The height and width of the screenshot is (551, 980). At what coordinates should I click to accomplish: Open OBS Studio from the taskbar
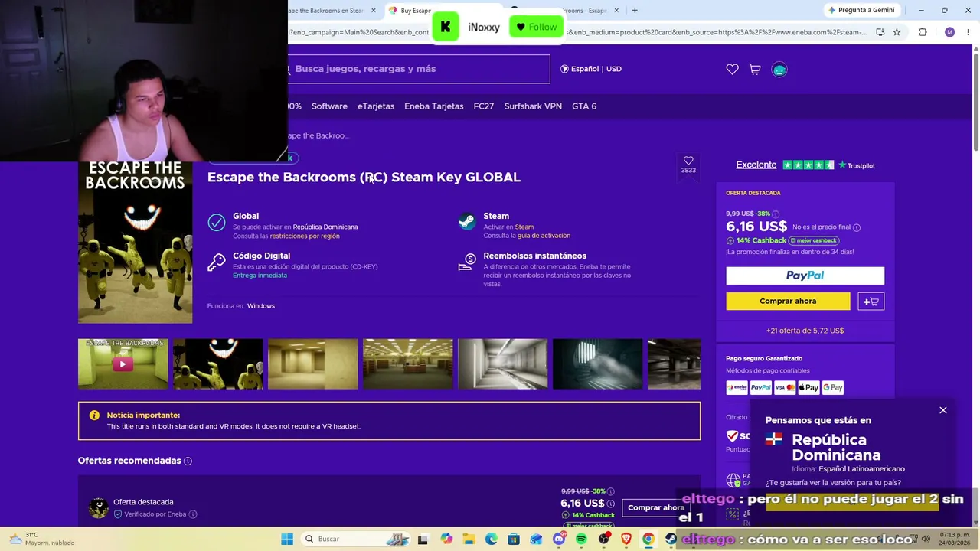pos(604,539)
